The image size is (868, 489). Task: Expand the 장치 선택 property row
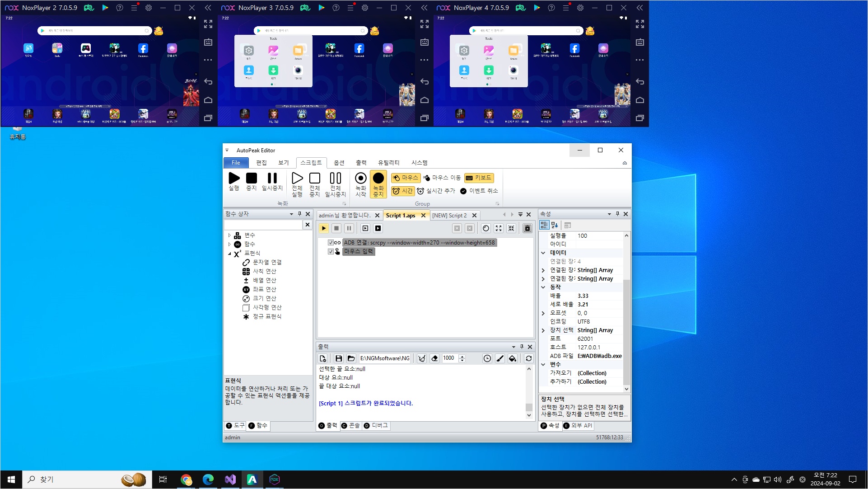tap(543, 330)
